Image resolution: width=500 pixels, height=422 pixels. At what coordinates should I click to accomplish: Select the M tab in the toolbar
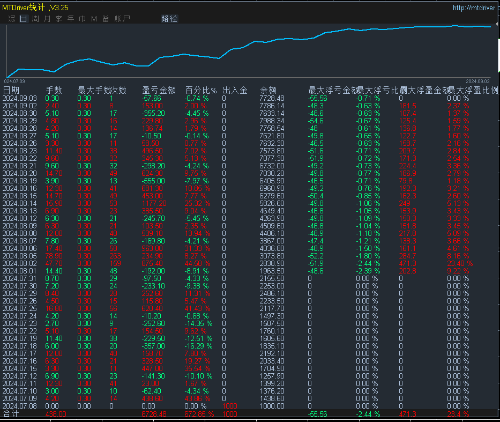click(x=94, y=19)
